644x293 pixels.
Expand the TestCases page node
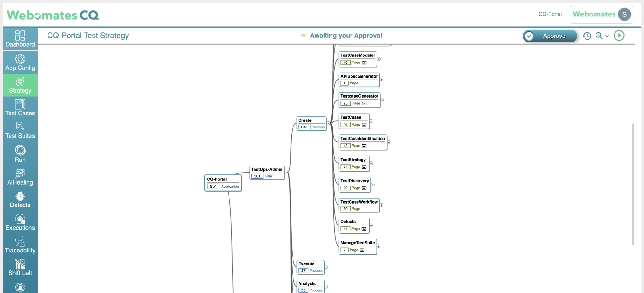(371, 121)
